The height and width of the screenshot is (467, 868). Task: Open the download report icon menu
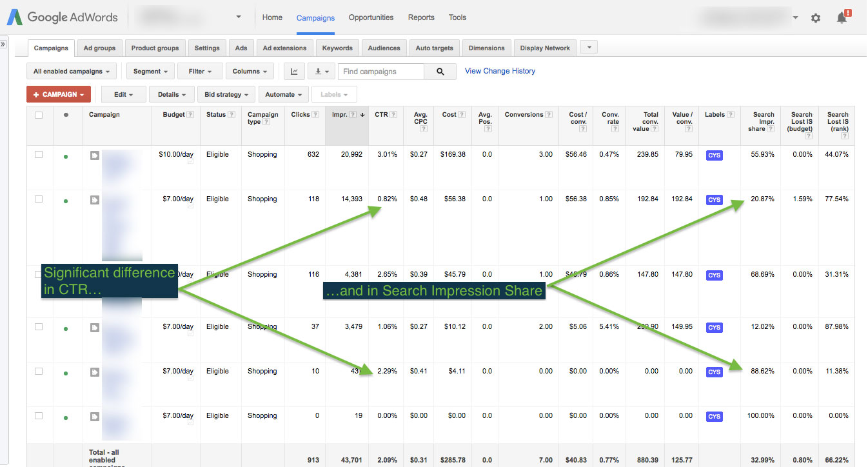pos(321,72)
